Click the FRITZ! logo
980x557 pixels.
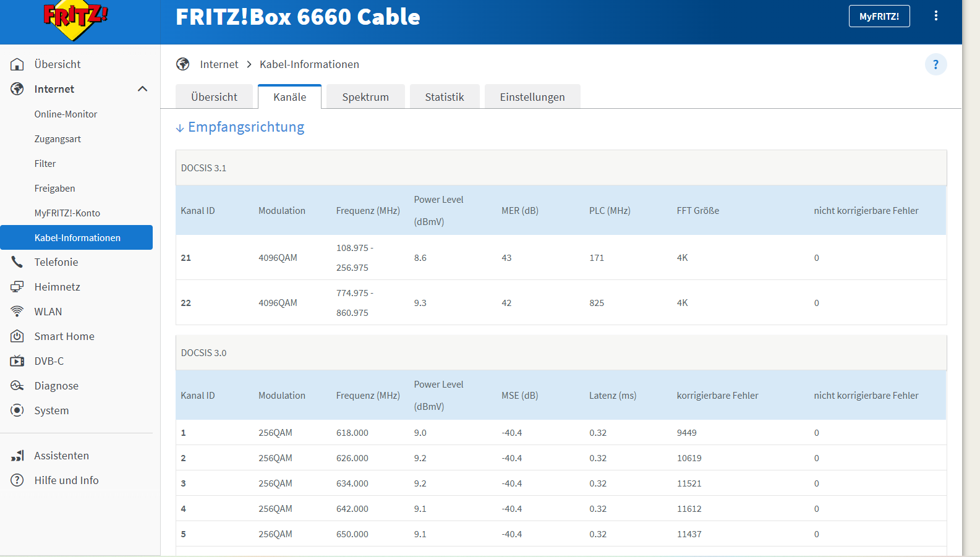[x=75, y=20]
